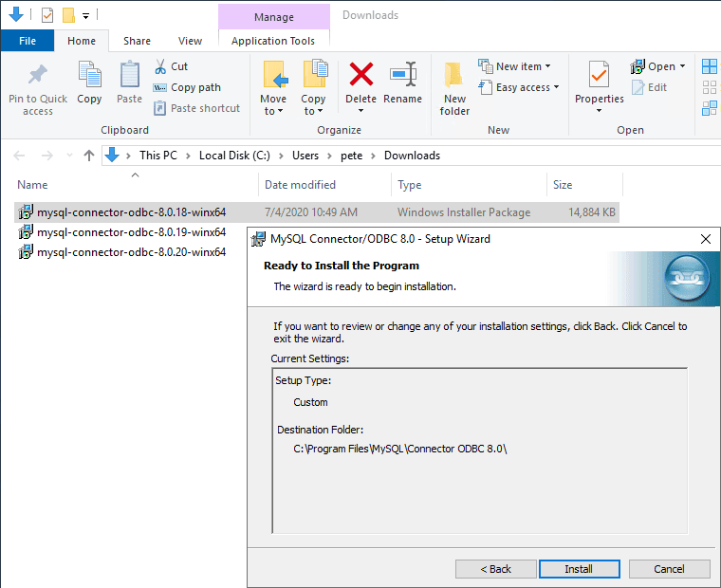Click the Edit ribbon button
The width and height of the screenshot is (721, 588).
click(649, 87)
